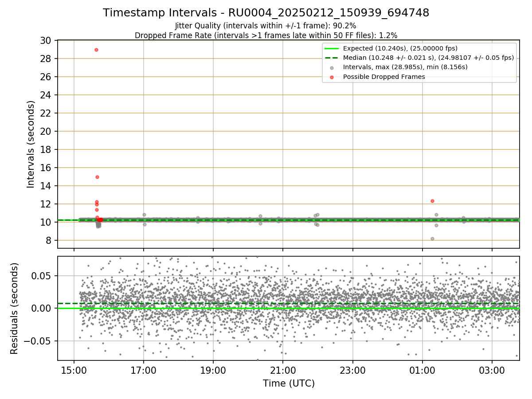Click the legend entry starting 'Median (10.248 +/- 0.021 s)'
This screenshot has width=532, height=399.
tap(428, 58)
